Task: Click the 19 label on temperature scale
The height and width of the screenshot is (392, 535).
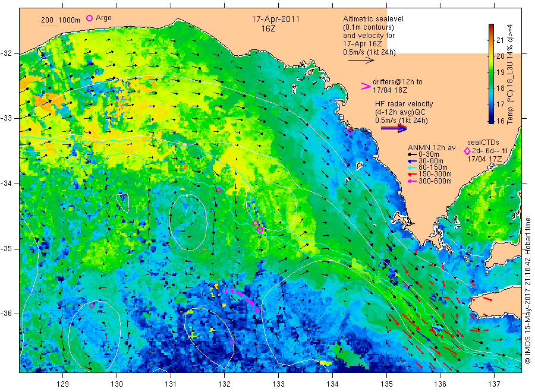Action: click(500, 72)
